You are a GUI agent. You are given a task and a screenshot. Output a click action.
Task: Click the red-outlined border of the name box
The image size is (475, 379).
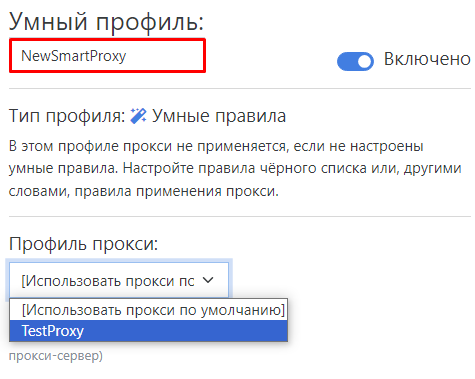[107, 40]
